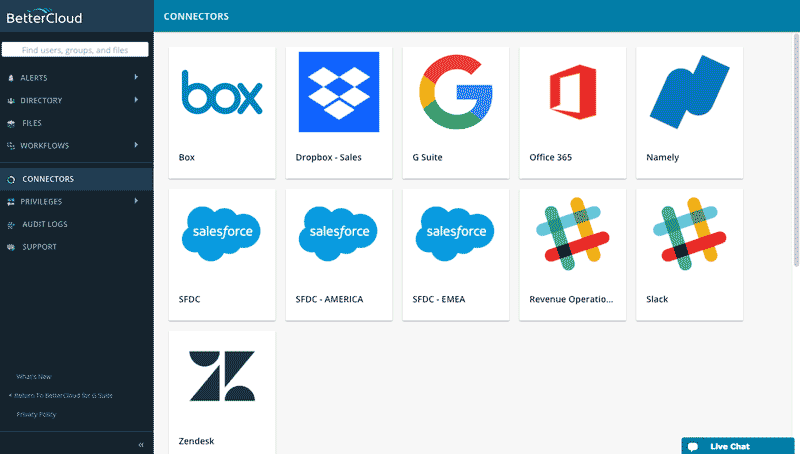Open the Revenue Operations Slack logo
Screen dimensions: 800x454
572,234
